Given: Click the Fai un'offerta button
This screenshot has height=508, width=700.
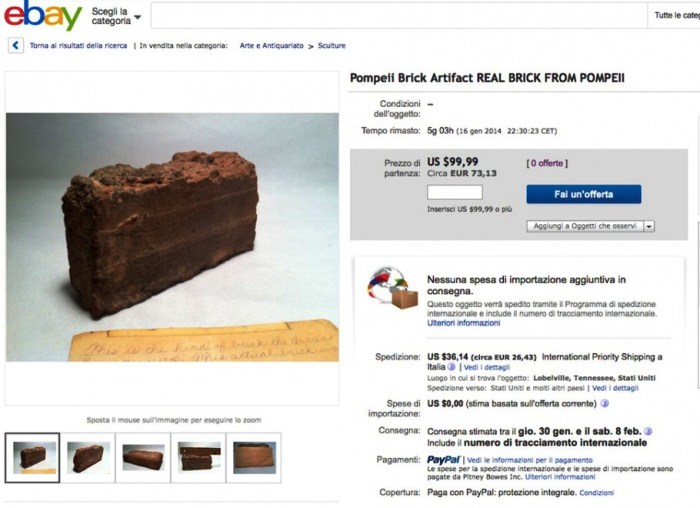Looking at the screenshot, I should pos(583,194).
